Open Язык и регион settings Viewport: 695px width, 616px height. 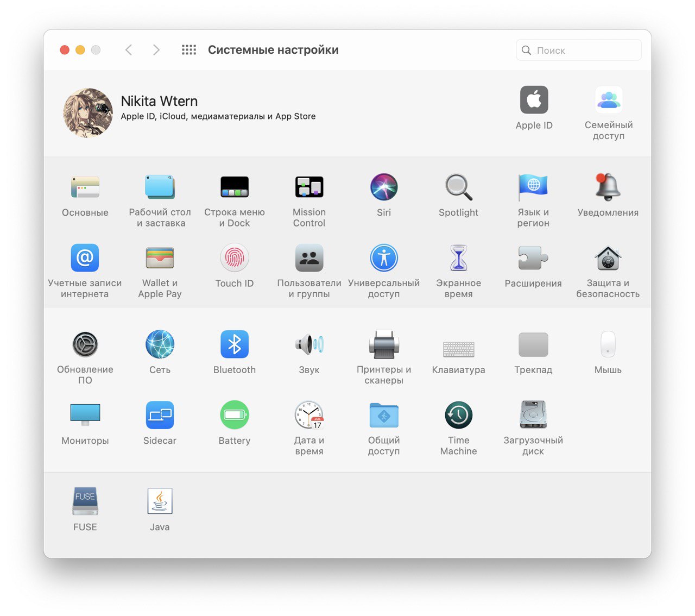(x=533, y=187)
